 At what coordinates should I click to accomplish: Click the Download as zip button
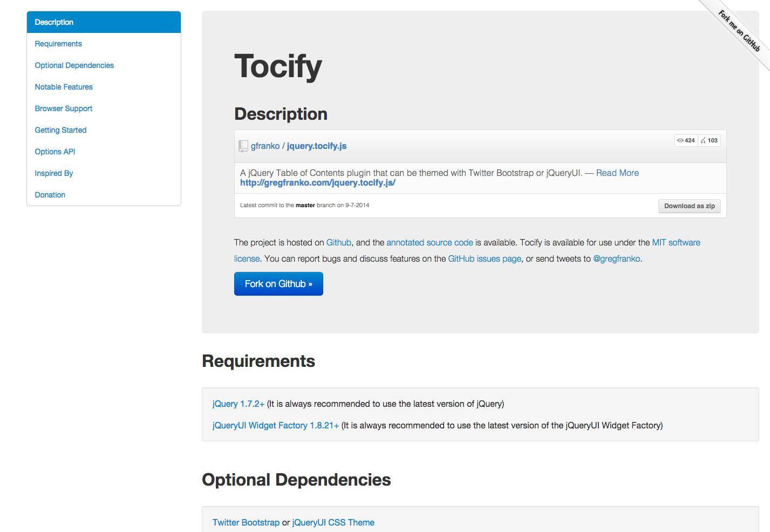[x=689, y=206]
